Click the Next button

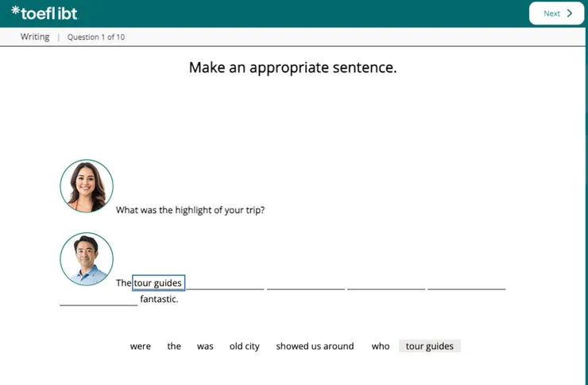pos(556,14)
